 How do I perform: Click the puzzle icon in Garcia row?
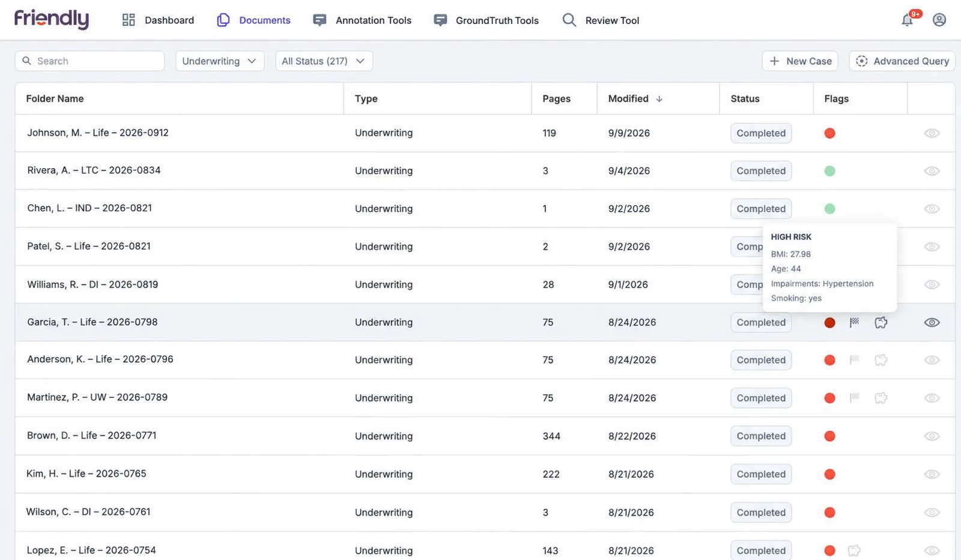pos(881,322)
